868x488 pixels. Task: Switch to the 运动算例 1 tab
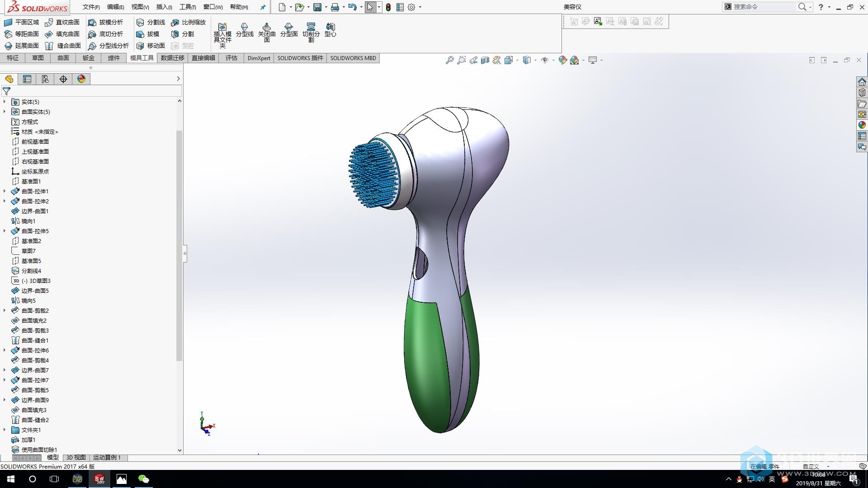pyautogui.click(x=107, y=457)
